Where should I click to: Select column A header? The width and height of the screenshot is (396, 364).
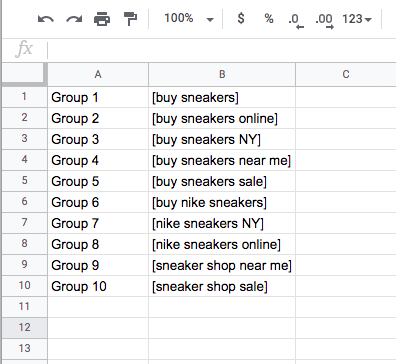[x=98, y=74]
